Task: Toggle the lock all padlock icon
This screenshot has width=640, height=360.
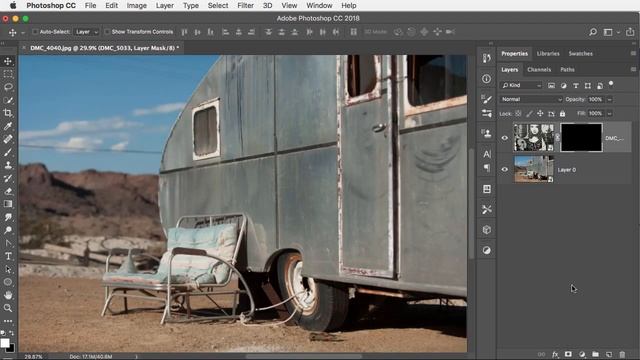Action: pos(562,113)
